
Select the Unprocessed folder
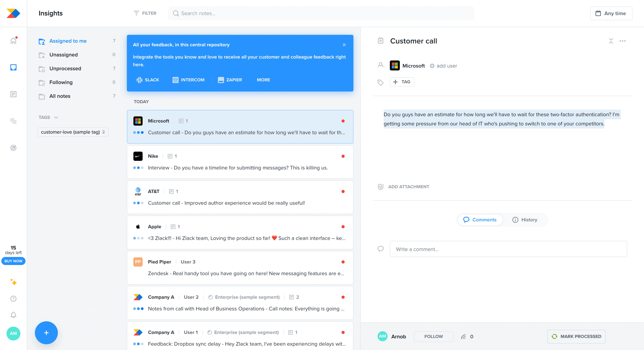[x=65, y=68]
